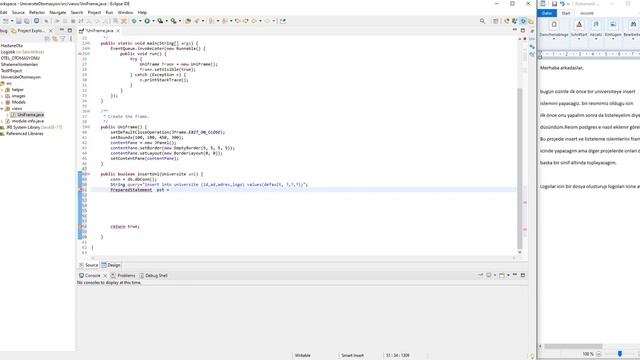Switch to the Design tab below editor
Viewport: 640px width, 360px height.
tap(111, 265)
